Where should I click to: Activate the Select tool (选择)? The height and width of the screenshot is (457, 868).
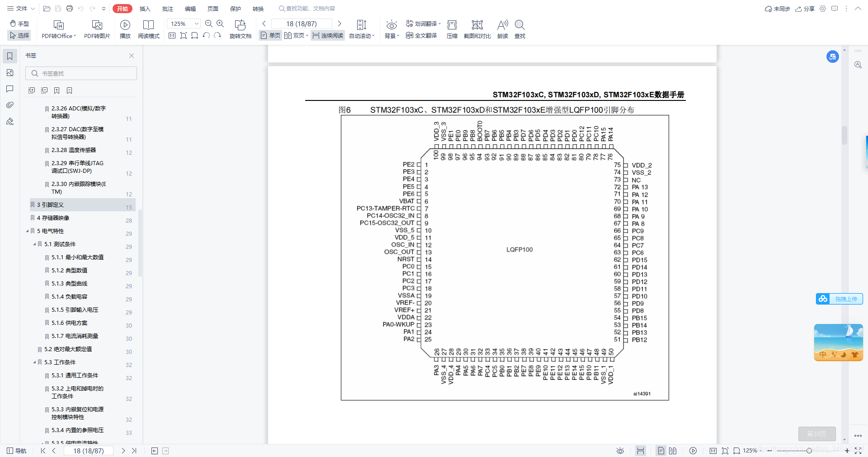click(x=19, y=35)
